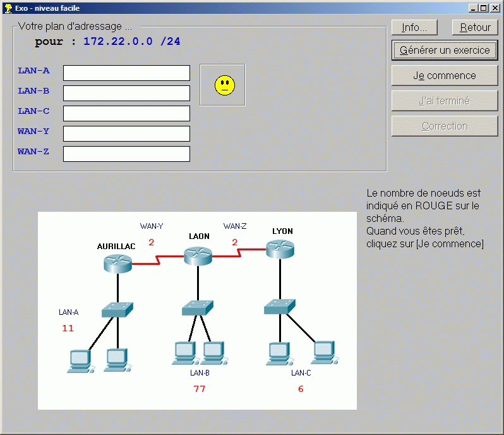This screenshot has width=504, height=435.
Task: Focus the WAN-Y address field
Action: click(127, 133)
